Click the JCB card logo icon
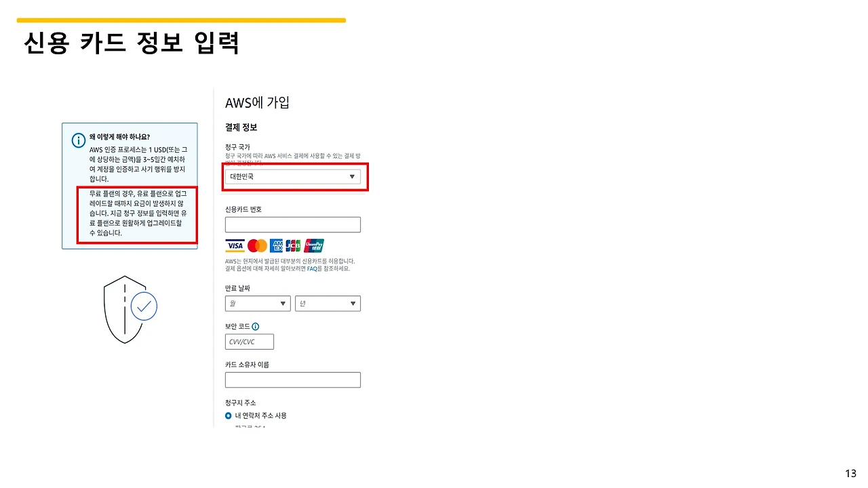The width and height of the screenshot is (868, 488). coord(292,246)
